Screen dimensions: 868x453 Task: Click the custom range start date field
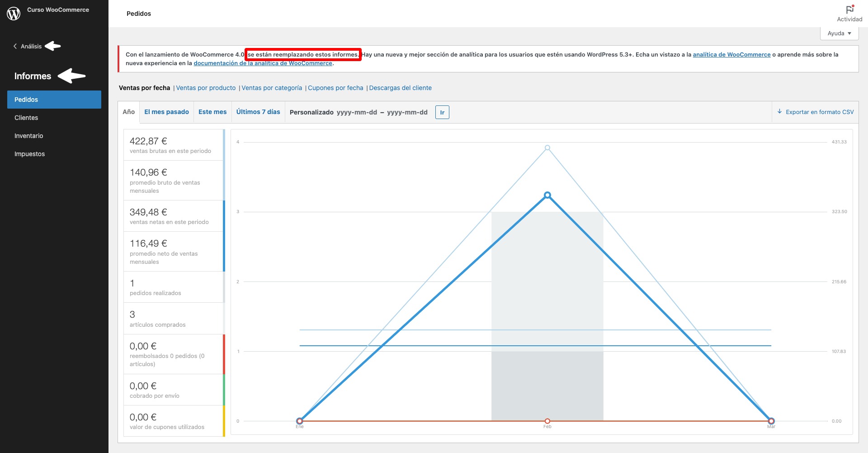tap(357, 112)
